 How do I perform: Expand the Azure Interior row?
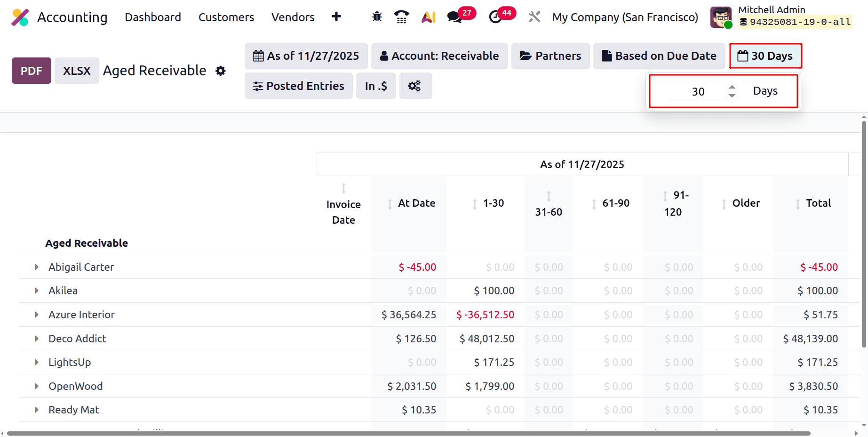tap(37, 315)
